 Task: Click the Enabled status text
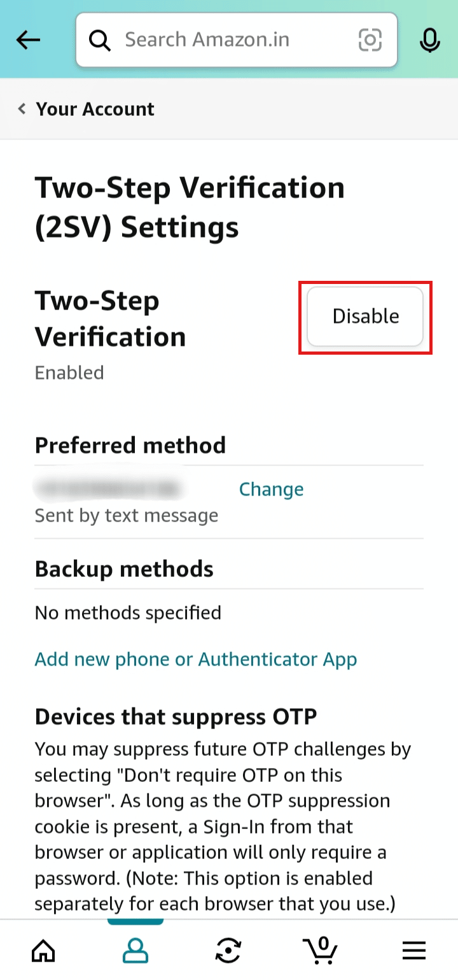click(69, 373)
